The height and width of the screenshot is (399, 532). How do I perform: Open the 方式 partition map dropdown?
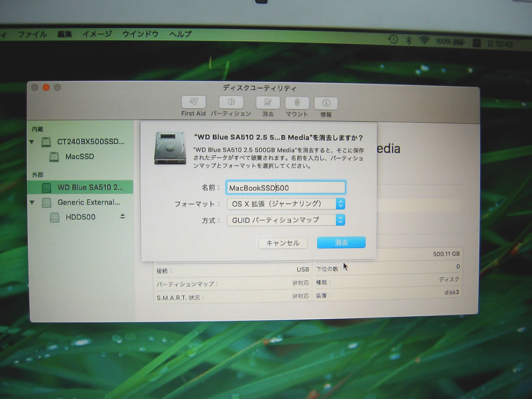coord(286,220)
